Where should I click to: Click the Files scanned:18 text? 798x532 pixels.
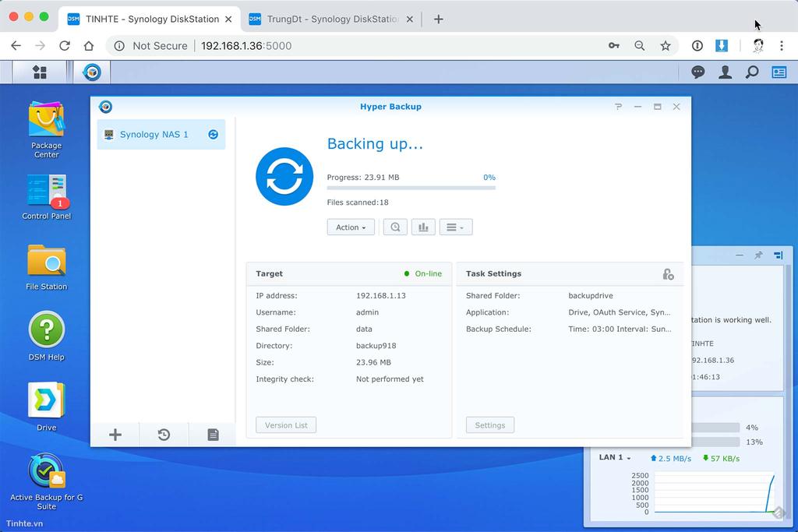(358, 203)
